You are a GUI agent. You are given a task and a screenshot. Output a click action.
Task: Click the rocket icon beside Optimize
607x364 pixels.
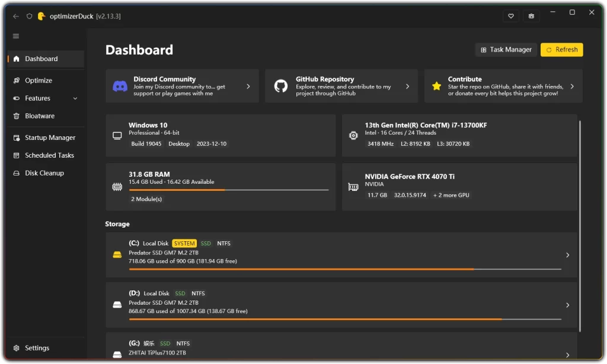(x=16, y=81)
